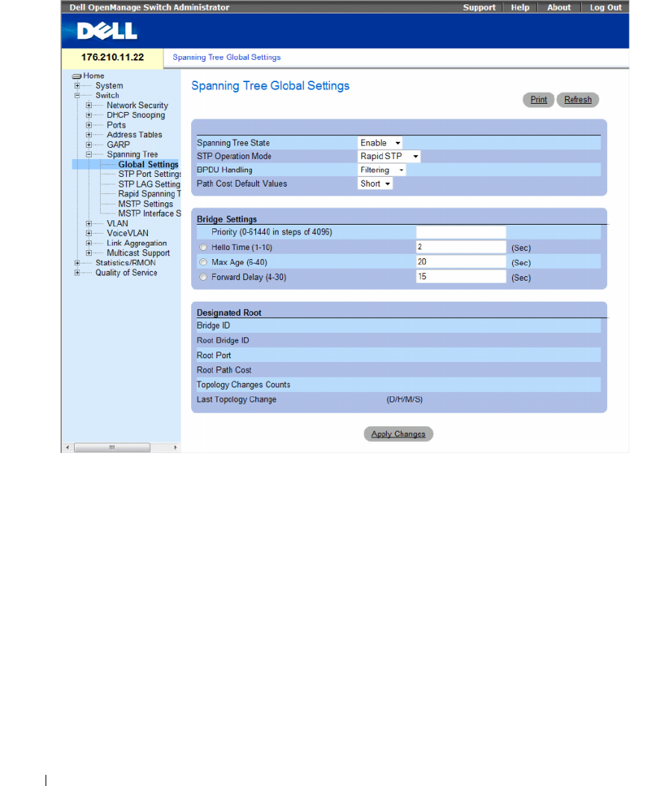Expand the DHCP Snooping node
Screen dimensions: 672x786
click(x=89, y=115)
